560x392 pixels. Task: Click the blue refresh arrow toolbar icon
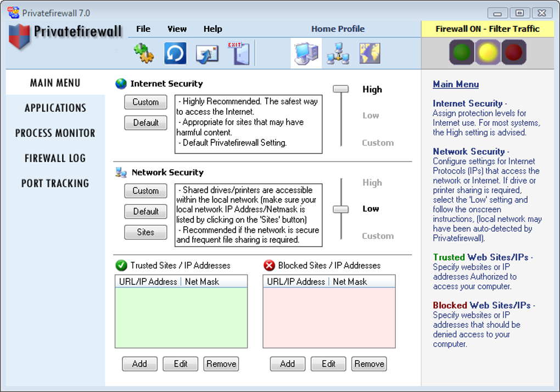[x=175, y=53]
